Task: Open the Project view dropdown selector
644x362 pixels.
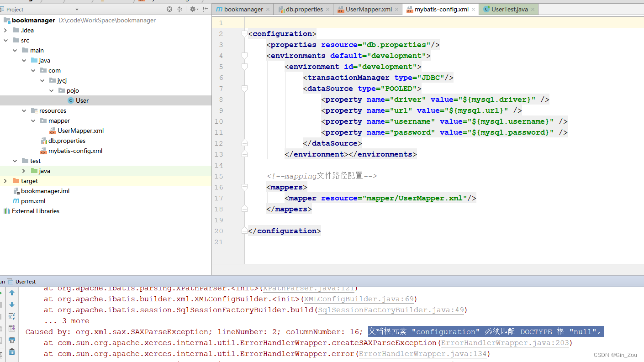Action: [x=76, y=9]
